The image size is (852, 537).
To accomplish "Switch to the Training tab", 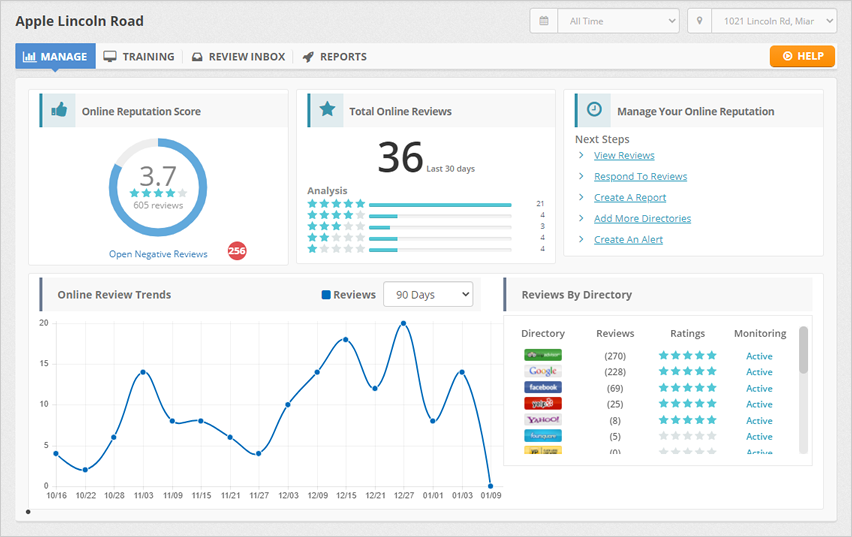I will point(139,57).
